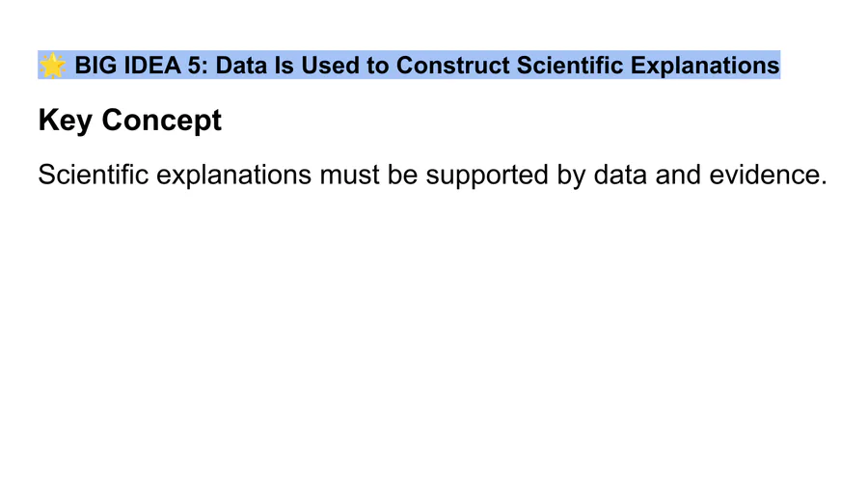Click the word "Concept" in the subheading
868x488 pixels.
tap(161, 121)
